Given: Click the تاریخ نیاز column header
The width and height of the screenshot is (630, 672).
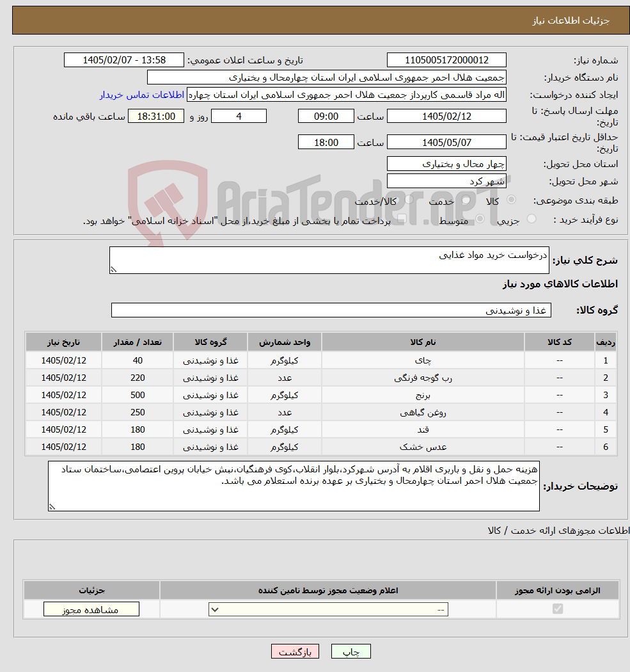Looking at the screenshot, I should 63,342.
